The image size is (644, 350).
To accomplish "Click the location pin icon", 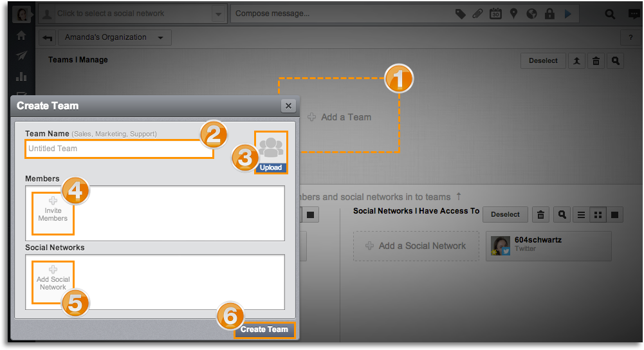I will [x=513, y=14].
